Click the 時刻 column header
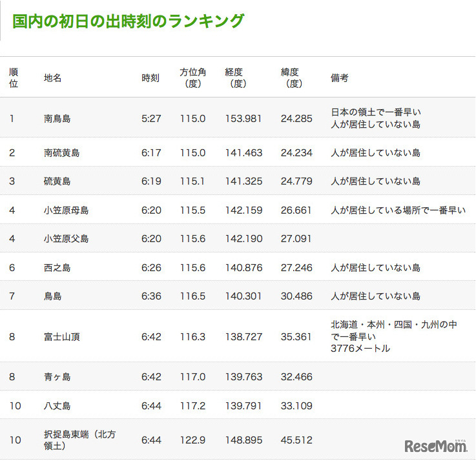The image size is (476, 461). pyautogui.click(x=150, y=78)
